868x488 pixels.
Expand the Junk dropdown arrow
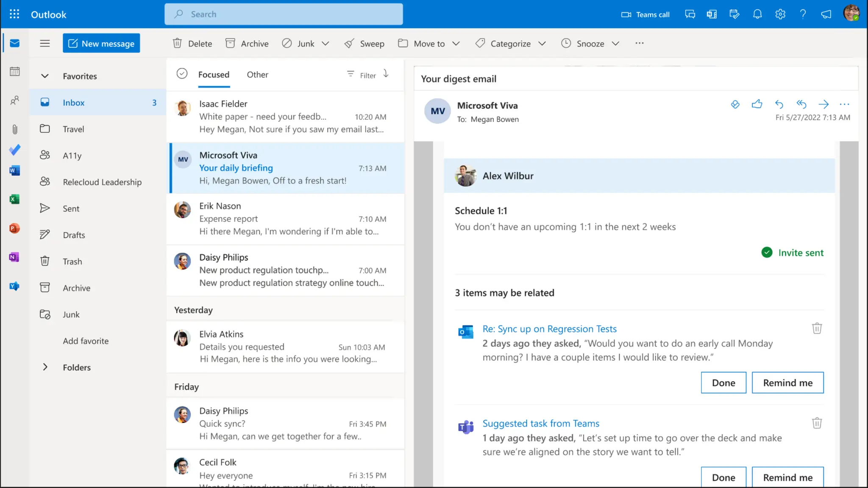click(325, 44)
